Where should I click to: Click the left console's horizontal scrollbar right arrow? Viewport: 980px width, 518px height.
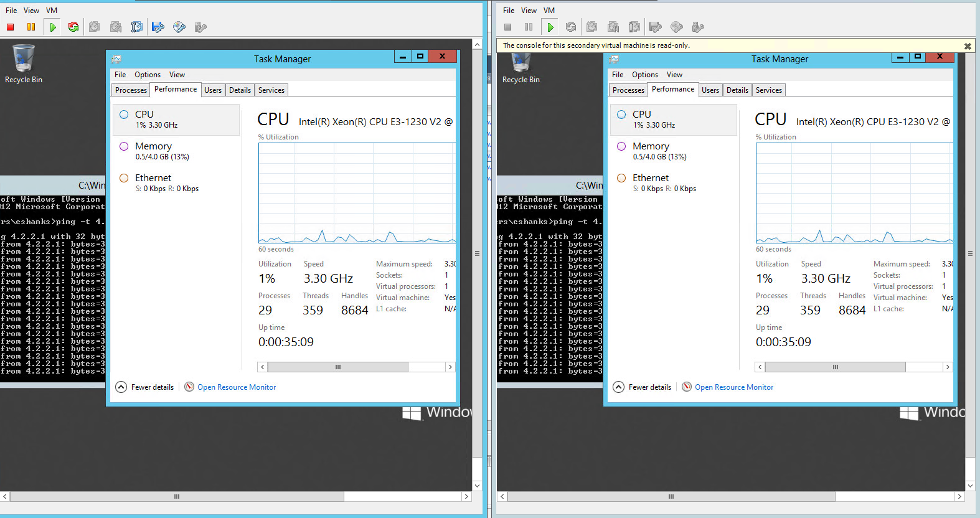point(466,497)
